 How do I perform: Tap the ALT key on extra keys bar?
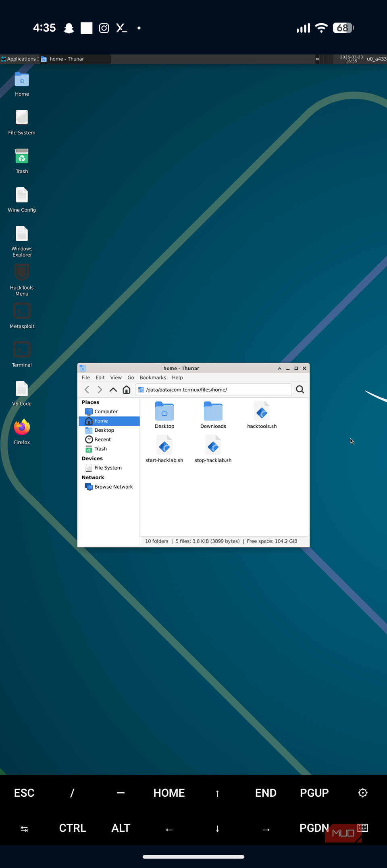pyautogui.click(x=121, y=828)
